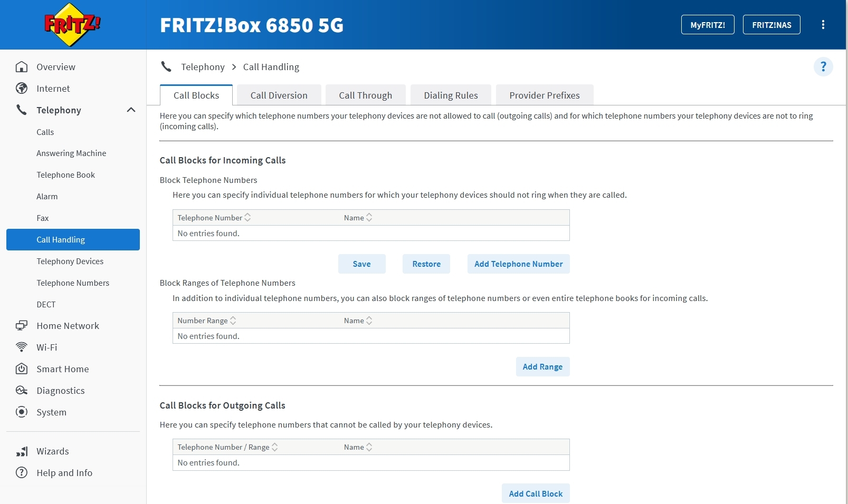Open the Fax page

(43, 218)
